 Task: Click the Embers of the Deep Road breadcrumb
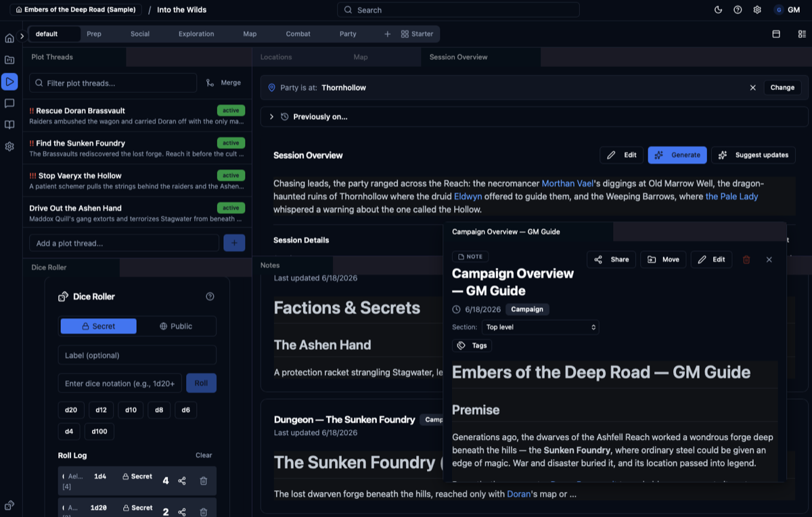click(76, 10)
